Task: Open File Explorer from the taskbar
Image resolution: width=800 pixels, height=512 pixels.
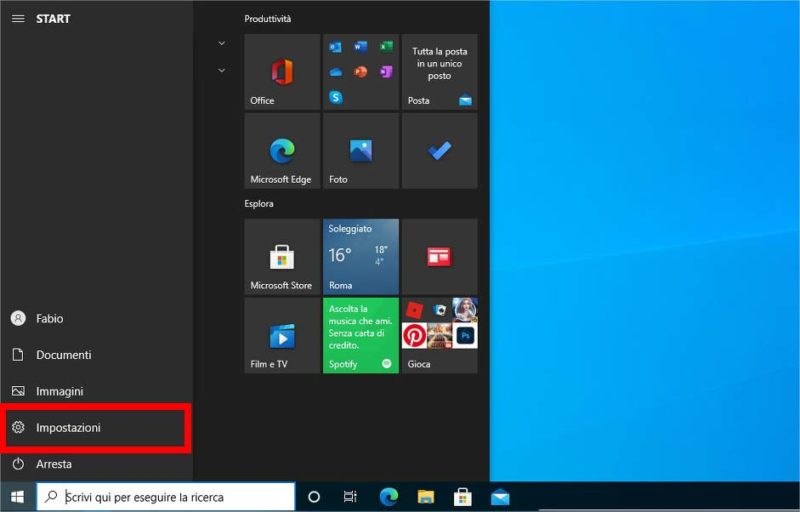Action: point(426,497)
